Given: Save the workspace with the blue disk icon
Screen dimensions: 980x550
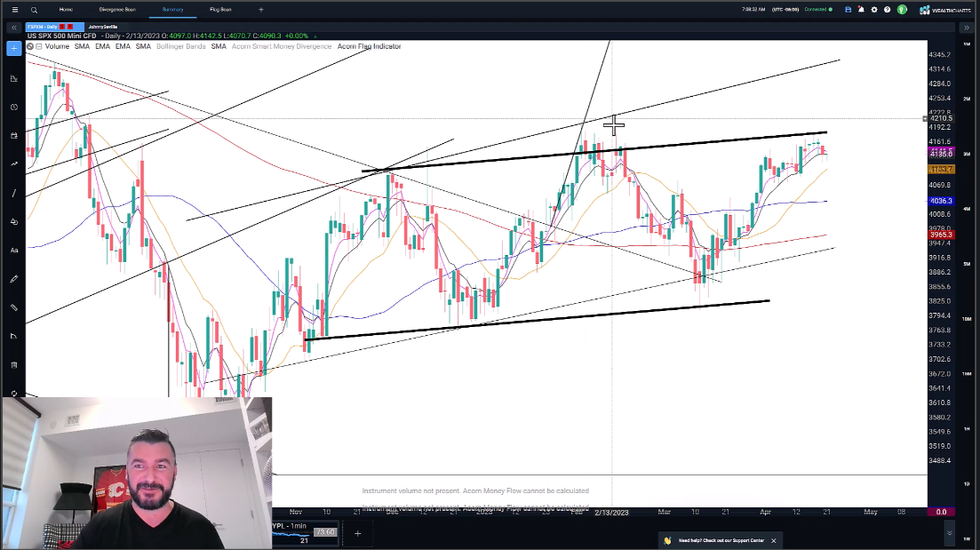Looking at the screenshot, I should coord(849,10).
